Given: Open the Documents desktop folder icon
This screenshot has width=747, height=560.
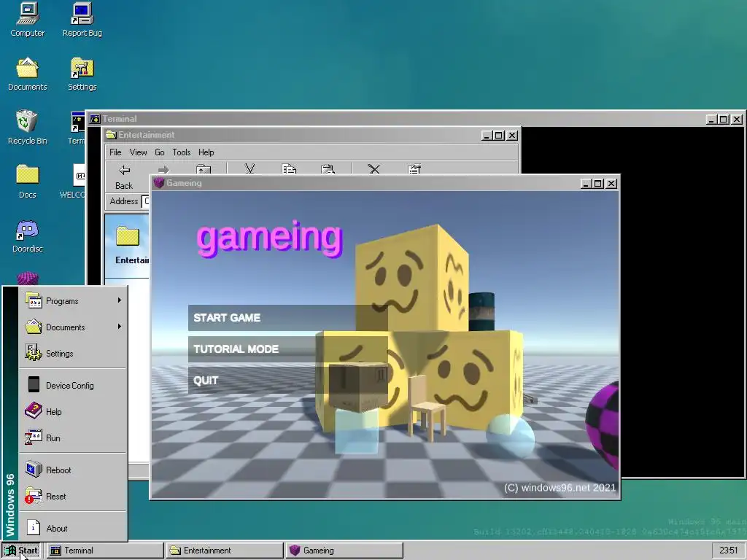Looking at the screenshot, I should point(27,74).
